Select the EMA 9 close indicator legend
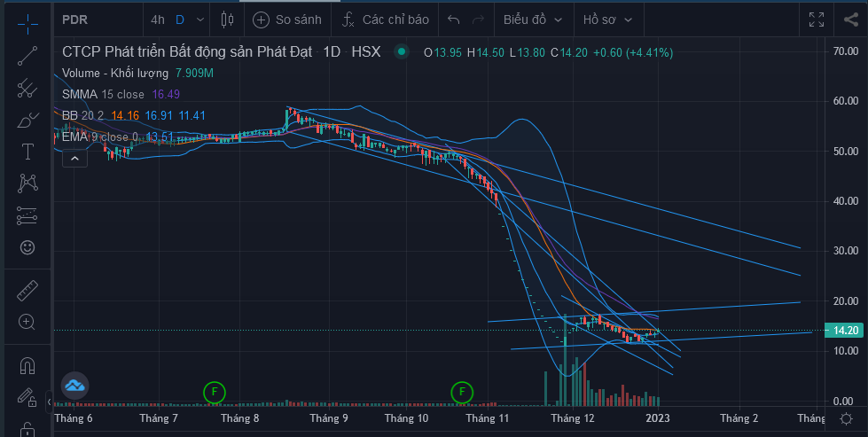Viewport: 868px width, 437px height. click(99, 137)
